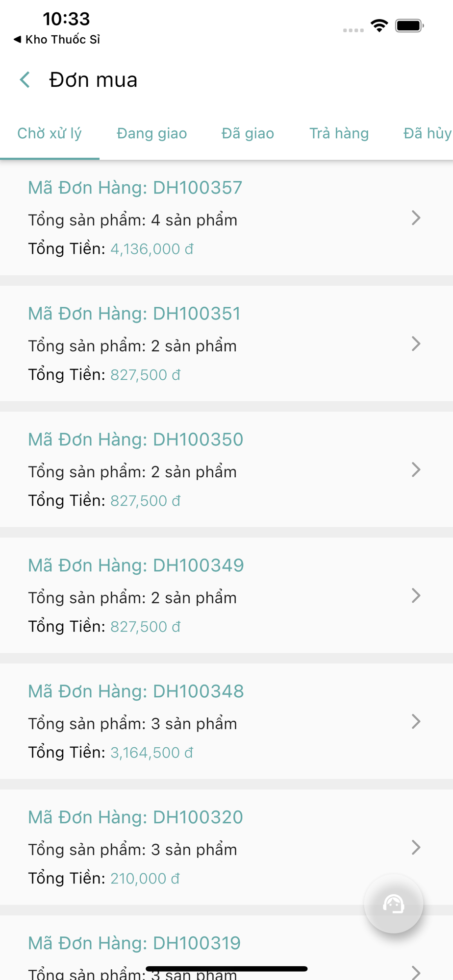Tap the Wi-Fi status icon
453x980 pixels.
379,25
